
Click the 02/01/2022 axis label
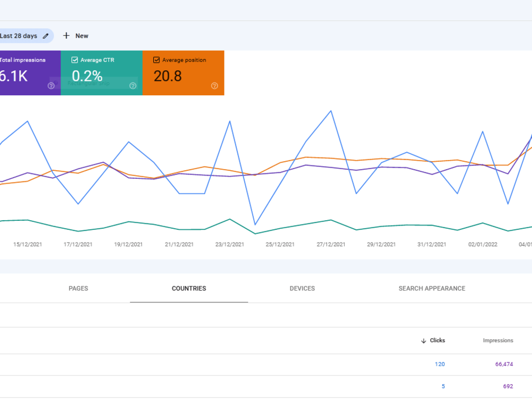[483, 244]
